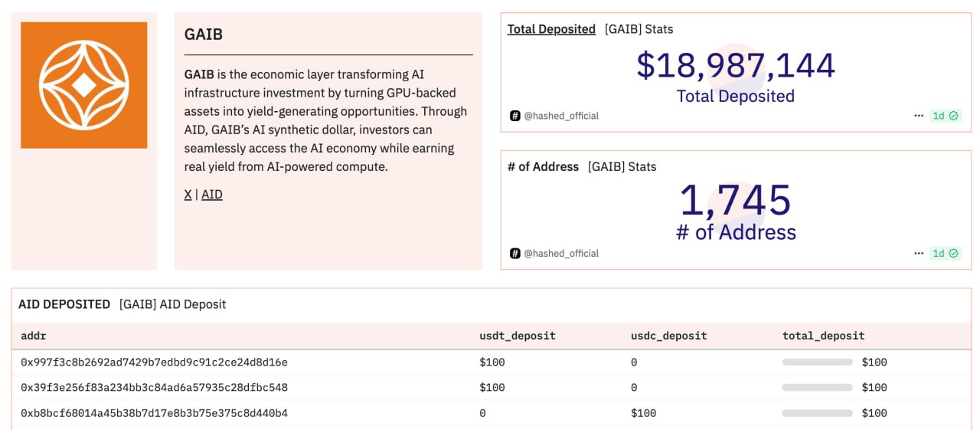
Task: Click the # of Address card title
Action: click(544, 166)
